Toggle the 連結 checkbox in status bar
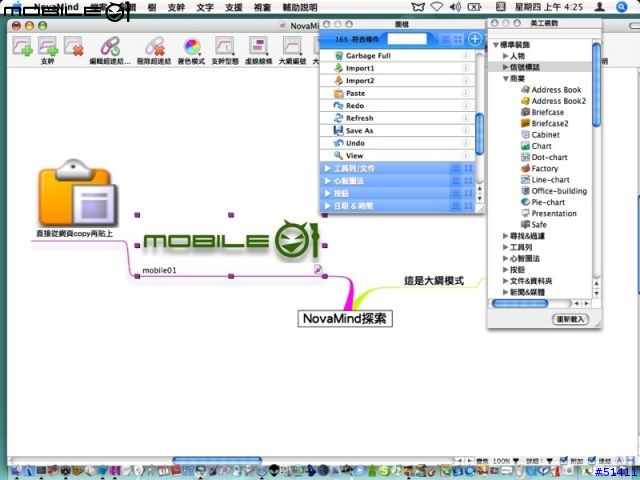640x480 pixels. click(592, 460)
